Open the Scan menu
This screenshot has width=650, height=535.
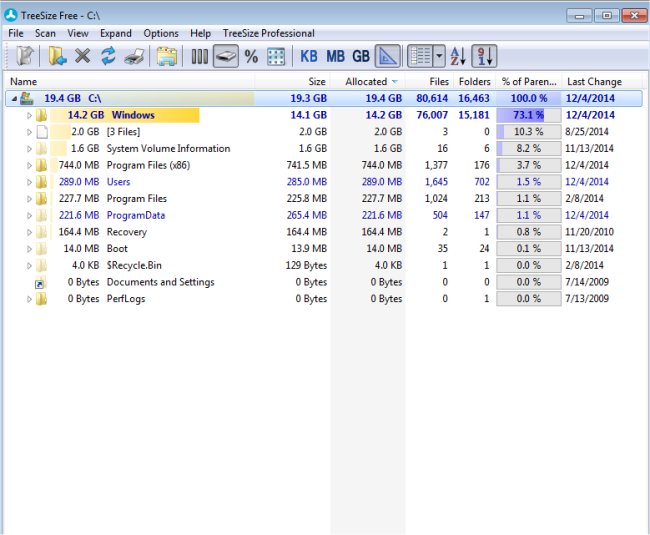[45, 33]
